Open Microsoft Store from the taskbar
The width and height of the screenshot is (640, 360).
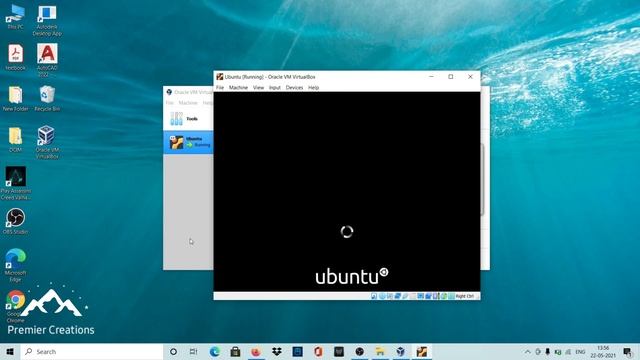[x=235, y=351]
